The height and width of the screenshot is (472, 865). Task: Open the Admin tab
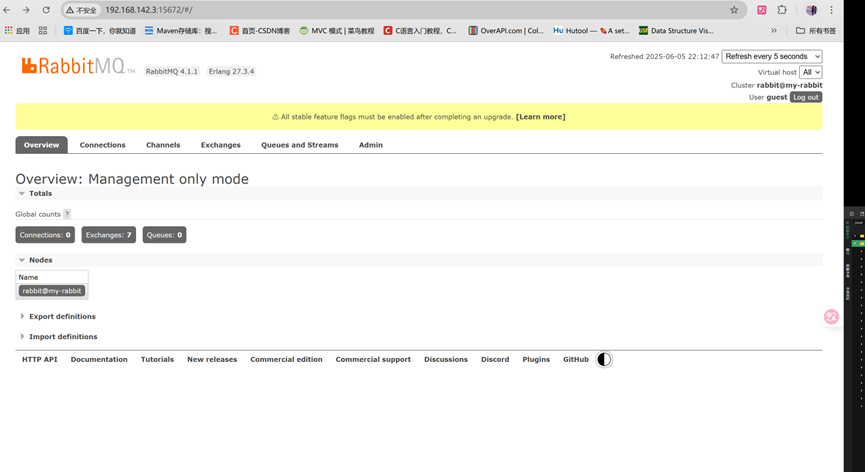(x=371, y=145)
